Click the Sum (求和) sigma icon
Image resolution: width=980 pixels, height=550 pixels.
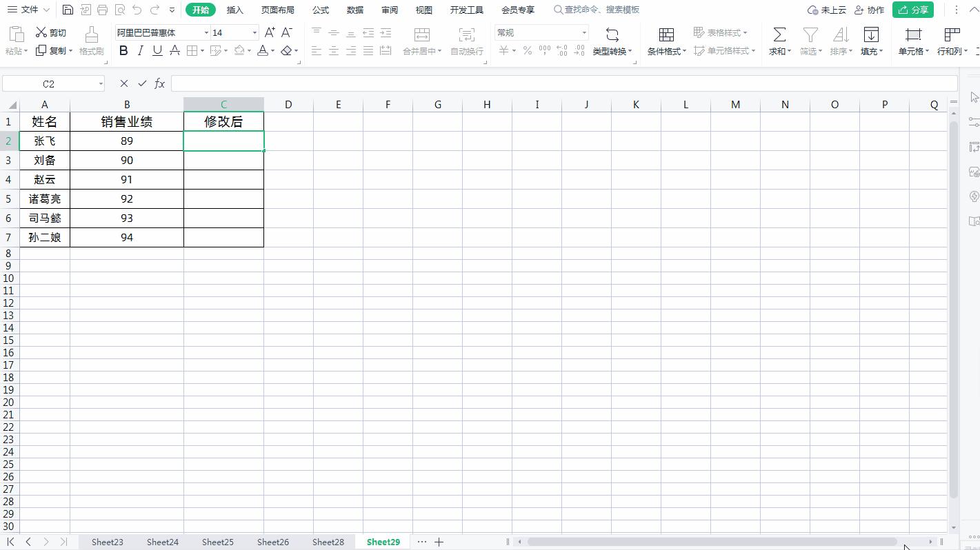(779, 34)
